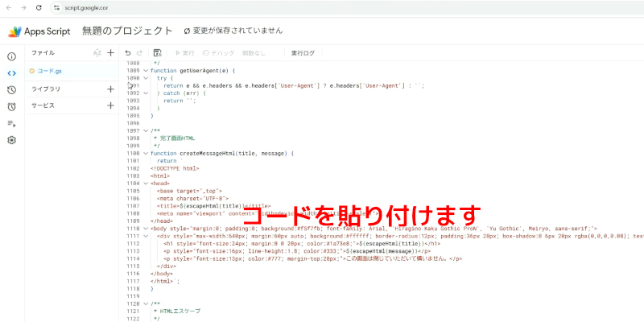Undo the last edit in toolbar
This screenshot has height=322, width=644.
point(128,53)
